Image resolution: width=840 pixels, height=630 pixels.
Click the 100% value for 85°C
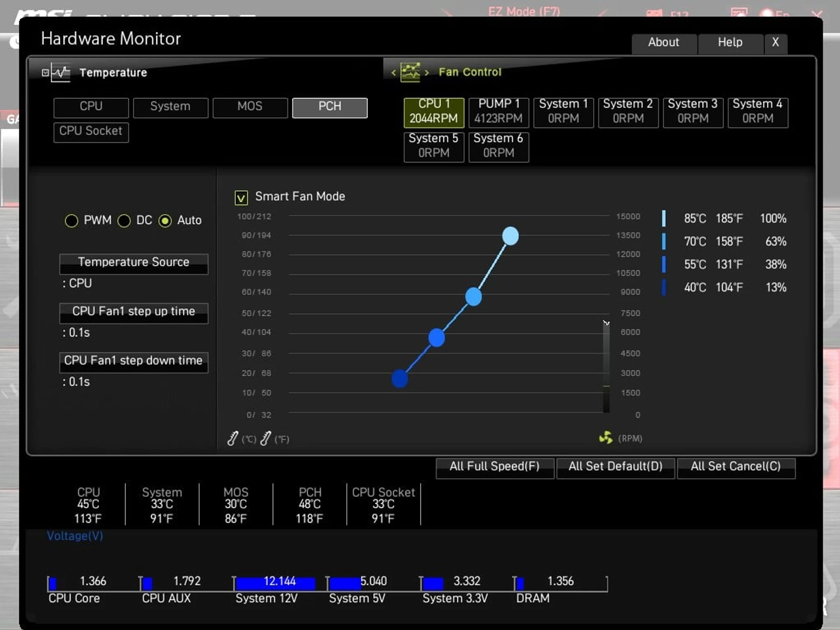tap(773, 218)
